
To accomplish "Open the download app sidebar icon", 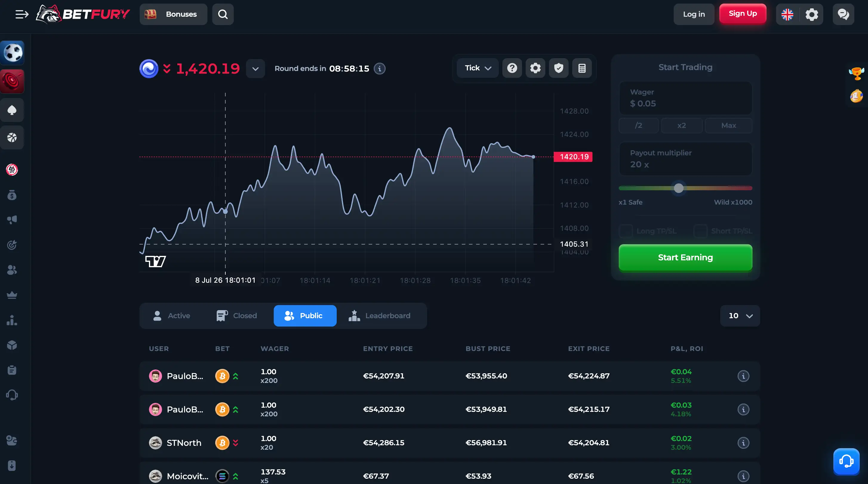I will pos(12,465).
